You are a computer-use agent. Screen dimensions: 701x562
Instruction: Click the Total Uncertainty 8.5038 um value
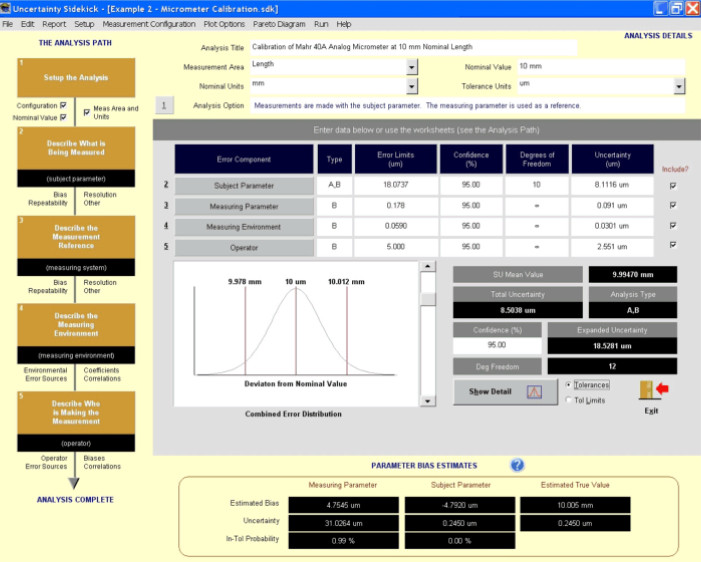click(x=518, y=310)
